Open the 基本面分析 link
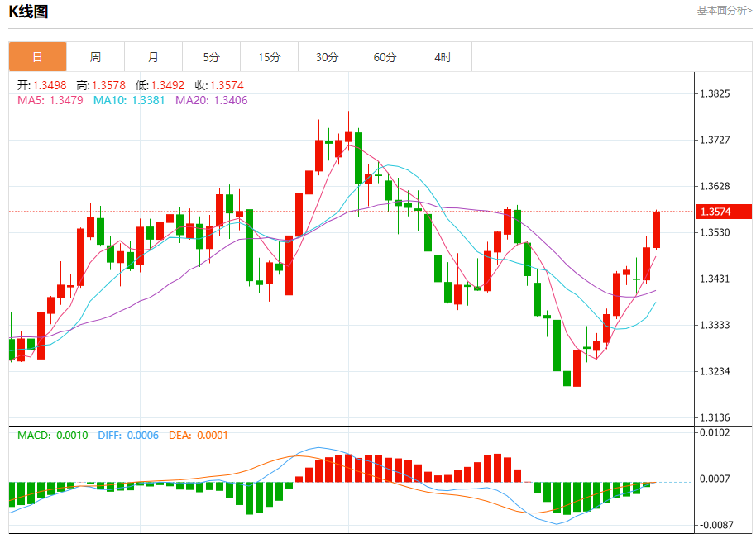The height and width of the screenshot is (534, 756). click(724, 11)
